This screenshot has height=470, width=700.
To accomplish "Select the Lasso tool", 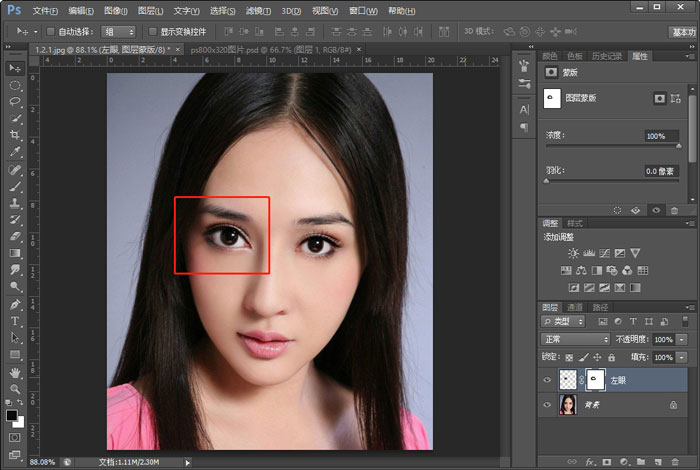I will coord(15,101).
